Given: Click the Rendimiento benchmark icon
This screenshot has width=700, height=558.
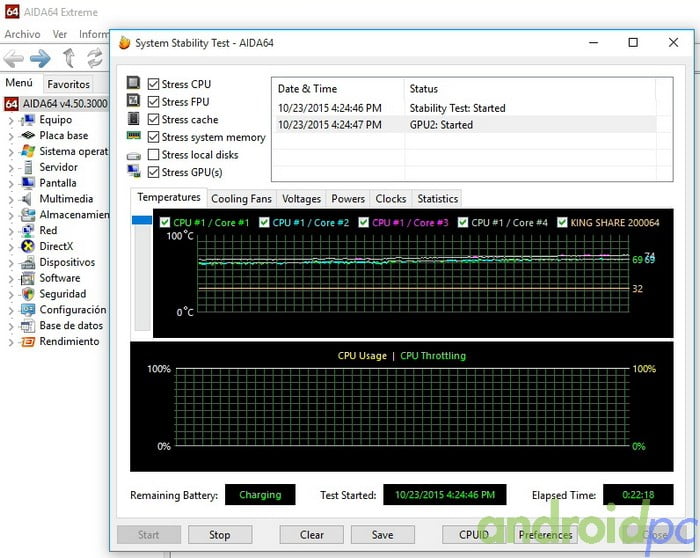Looking at the screenshot, I should point(28,341).
